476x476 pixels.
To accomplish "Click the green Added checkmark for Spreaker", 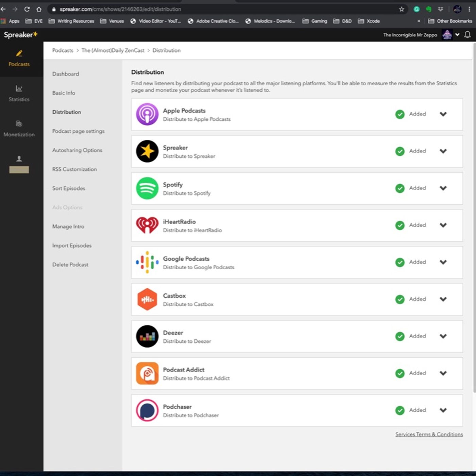I will 400,151.
